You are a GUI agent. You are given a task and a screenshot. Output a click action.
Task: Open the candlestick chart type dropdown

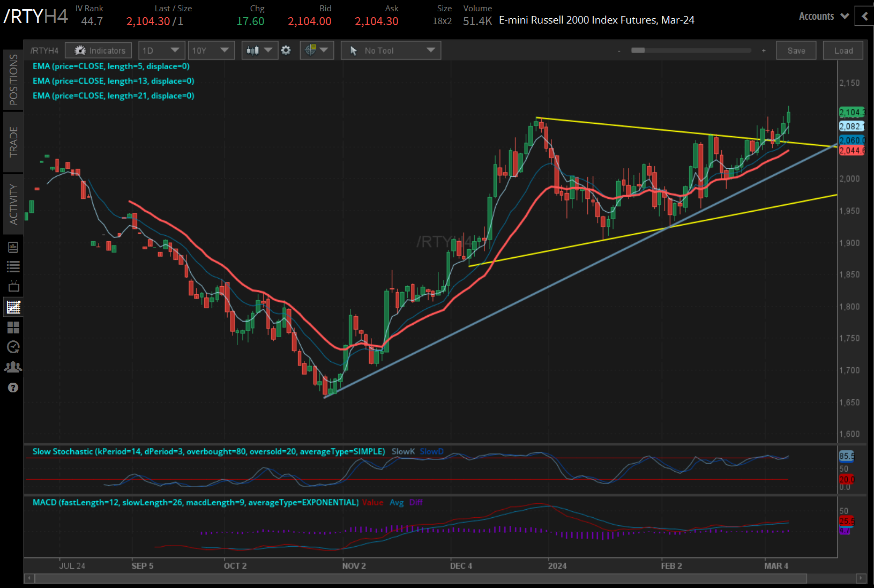coord(259,50)
